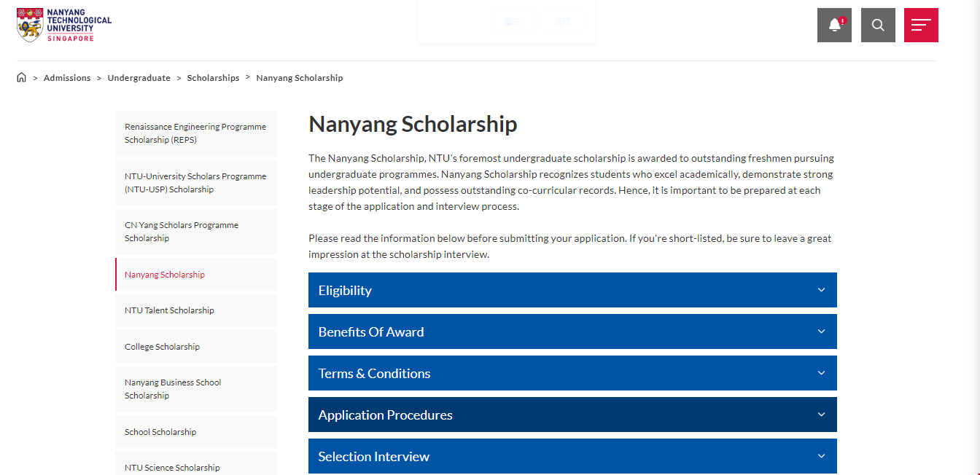Open the search magnifier icon

click(878, 25)
